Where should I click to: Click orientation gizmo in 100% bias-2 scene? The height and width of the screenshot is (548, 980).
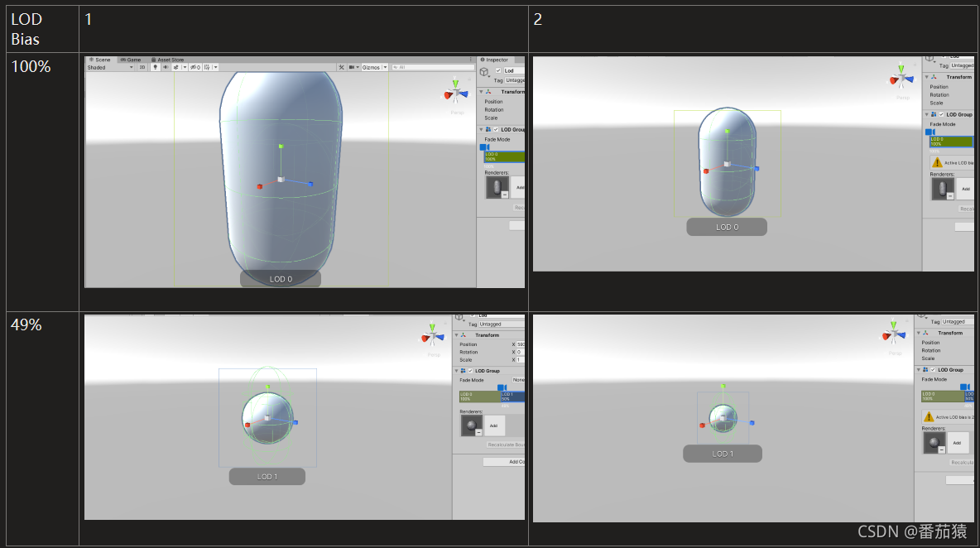pos(901,76)
